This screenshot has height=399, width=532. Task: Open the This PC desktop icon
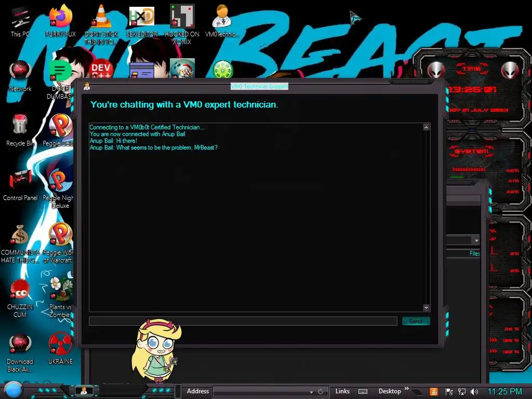click(20, 21)
